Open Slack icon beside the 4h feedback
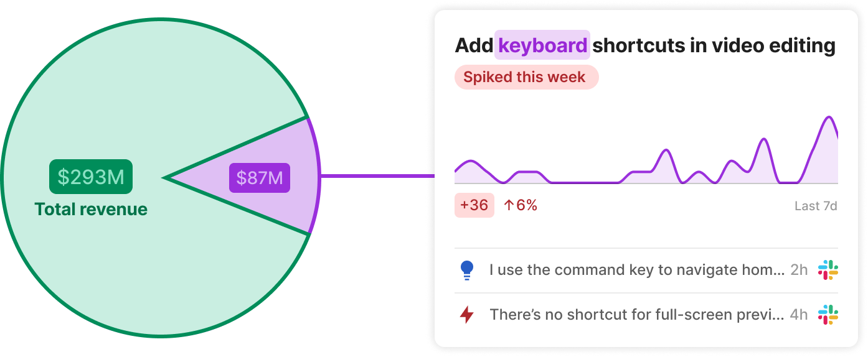 pos(828,315)
